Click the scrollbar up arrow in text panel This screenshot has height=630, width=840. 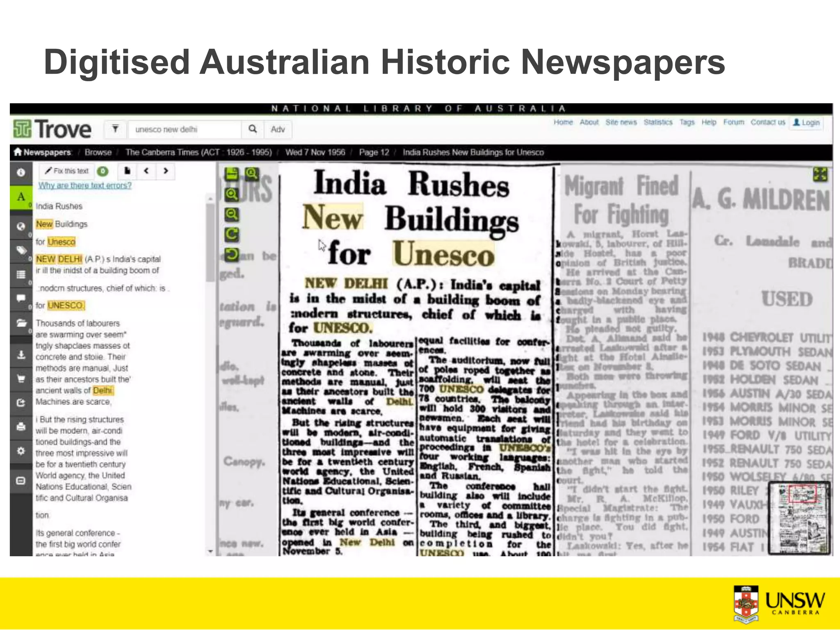point(210,199)
